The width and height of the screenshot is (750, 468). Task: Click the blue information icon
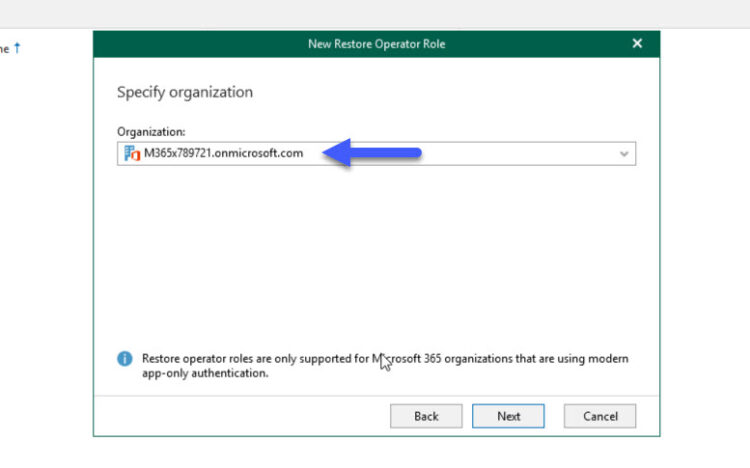pyautogui.click(x=125, y=358)
